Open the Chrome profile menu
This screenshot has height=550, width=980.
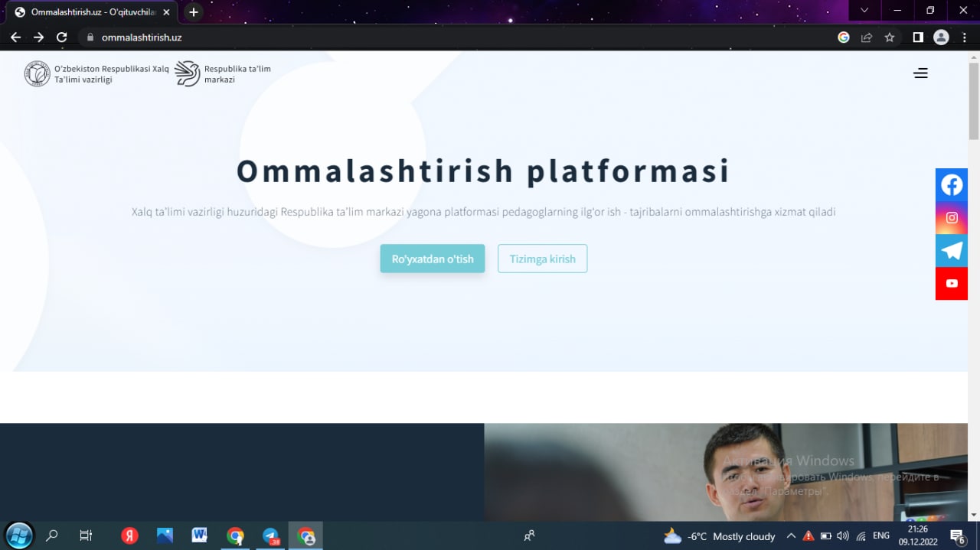tap(940, 37)
